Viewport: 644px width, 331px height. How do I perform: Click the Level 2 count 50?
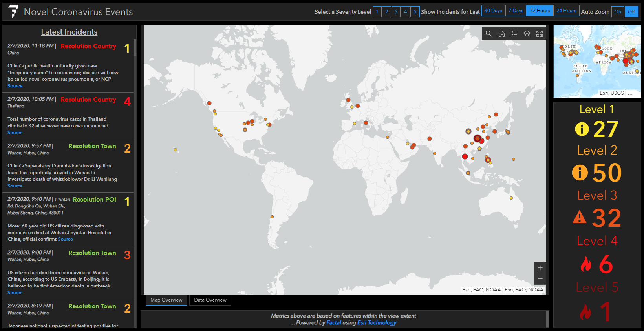tap(607, 173)
